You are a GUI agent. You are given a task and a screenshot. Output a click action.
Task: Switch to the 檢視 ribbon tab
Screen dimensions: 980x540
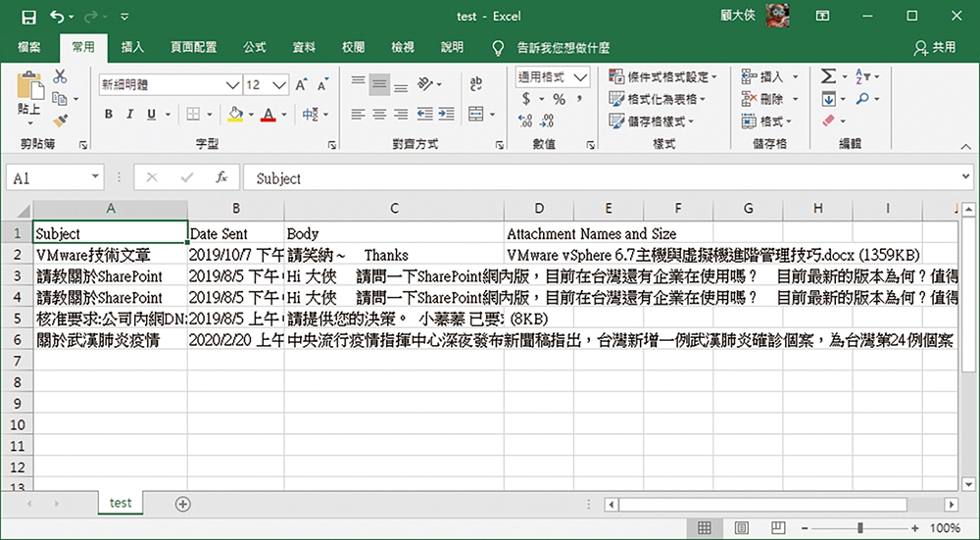coord(403,47)
